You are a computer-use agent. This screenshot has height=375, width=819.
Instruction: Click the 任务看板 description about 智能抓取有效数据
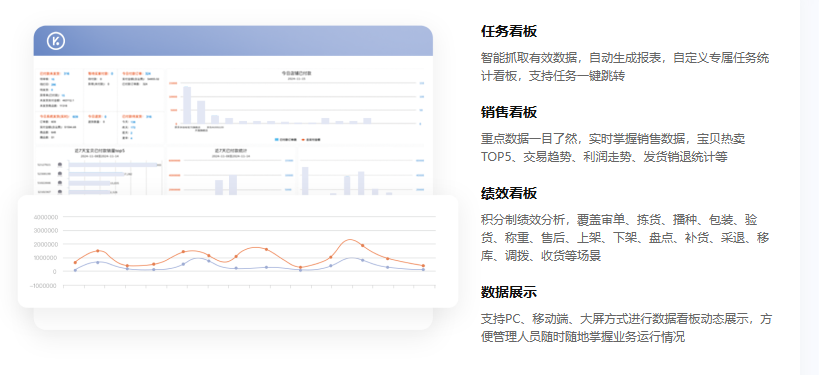(x=625, y=67)
